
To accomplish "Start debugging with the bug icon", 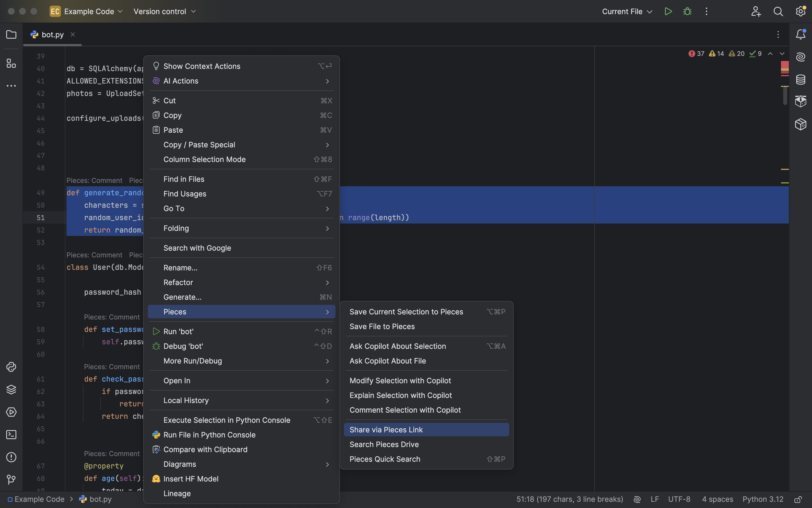I will (687, 11).
